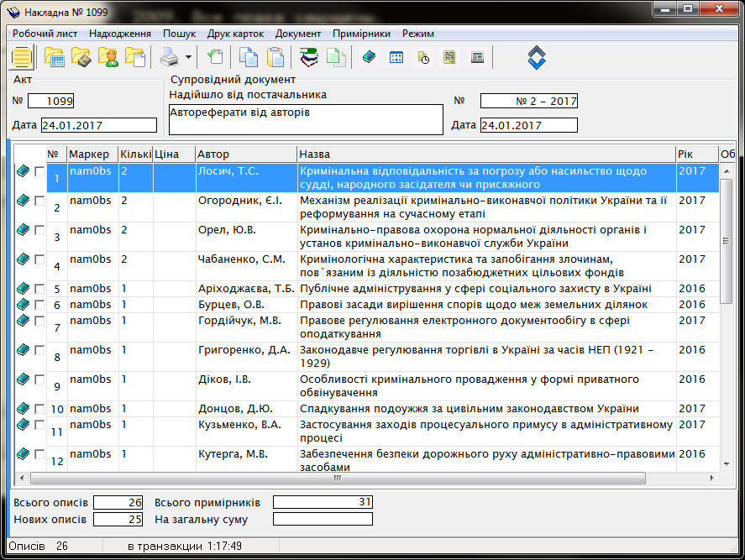Open the Надходження menu

(x=119, y=34)
